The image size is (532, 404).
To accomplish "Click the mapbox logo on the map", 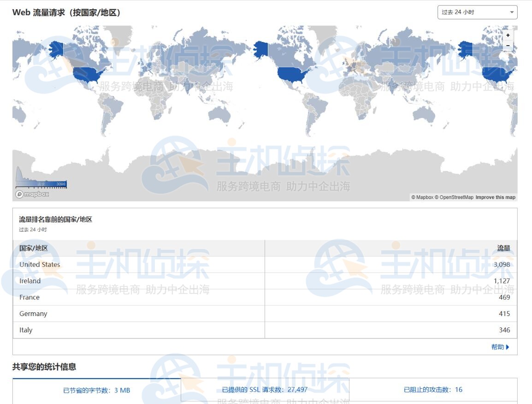I will click(32, 194).
